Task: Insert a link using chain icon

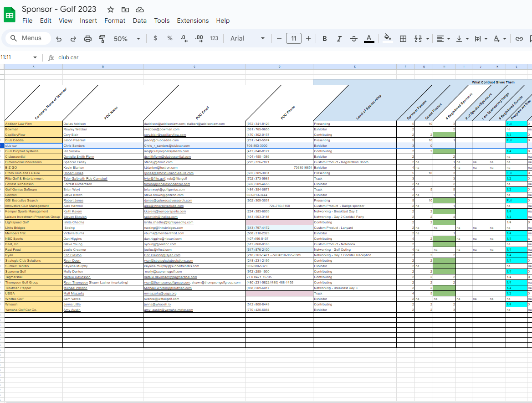Action: point(519,39)
